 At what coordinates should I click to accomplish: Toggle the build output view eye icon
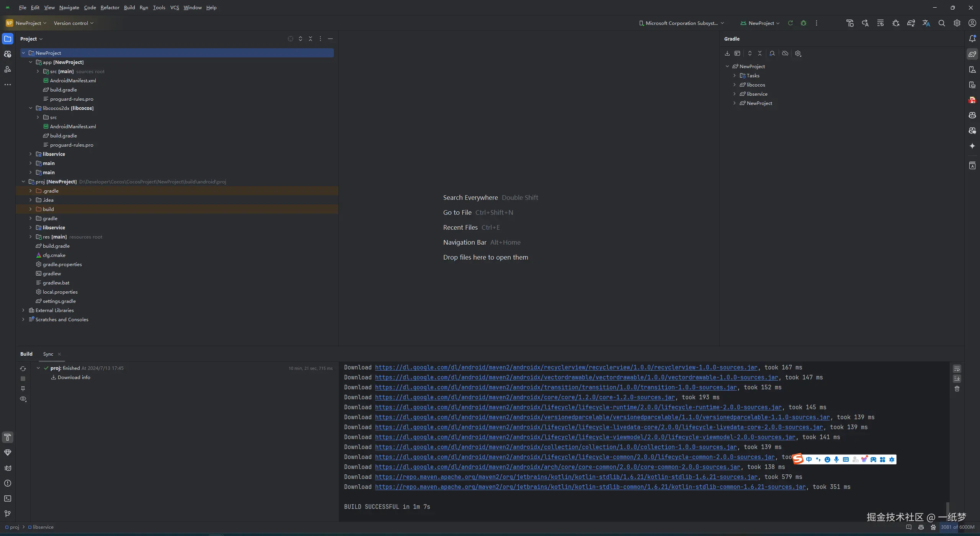(x=23, y=399)
